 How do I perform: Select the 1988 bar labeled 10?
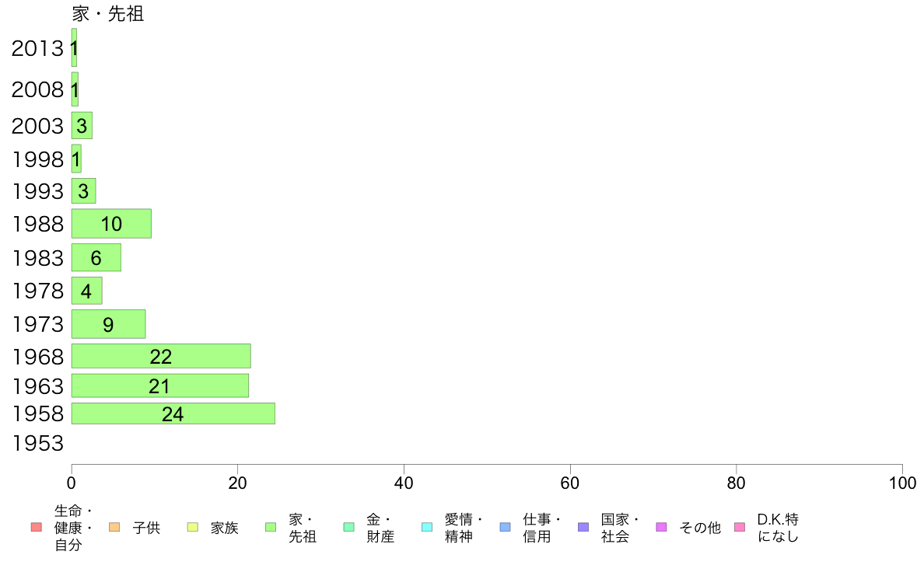point(111,224)
